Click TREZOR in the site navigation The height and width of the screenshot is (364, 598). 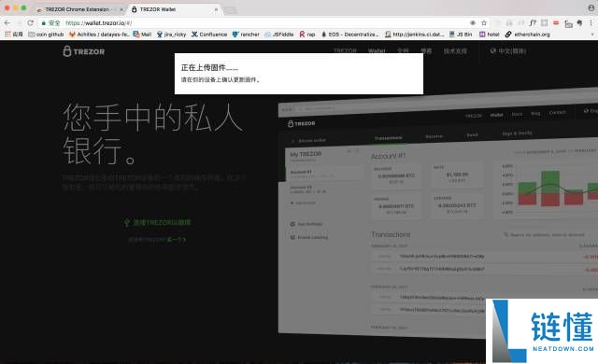[345, 50]
